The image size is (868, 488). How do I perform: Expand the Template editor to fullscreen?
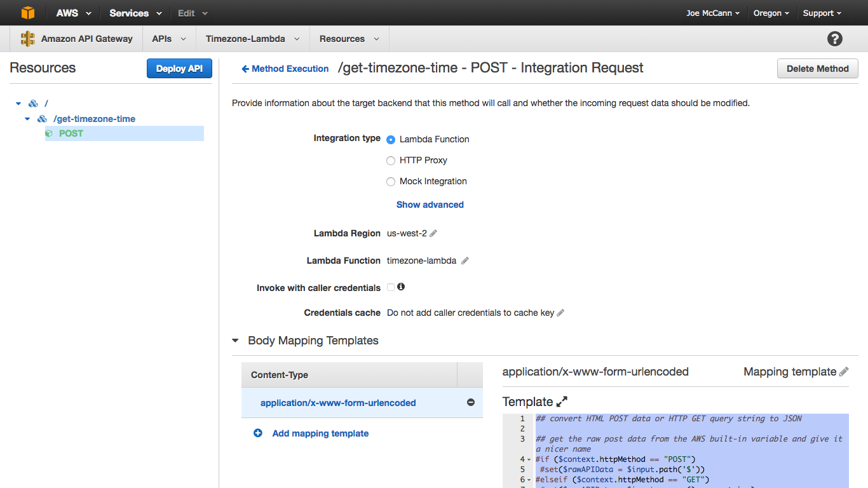562,402
